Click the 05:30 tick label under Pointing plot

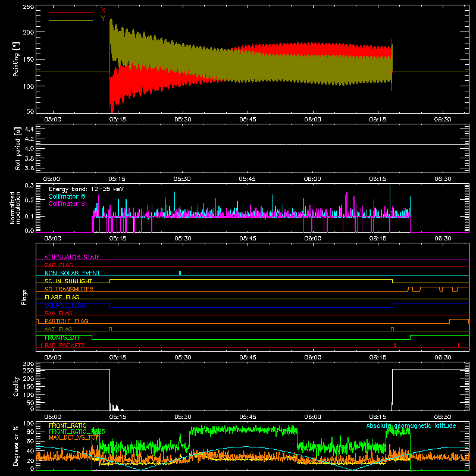pyautogui.click(x=183, y=120)
